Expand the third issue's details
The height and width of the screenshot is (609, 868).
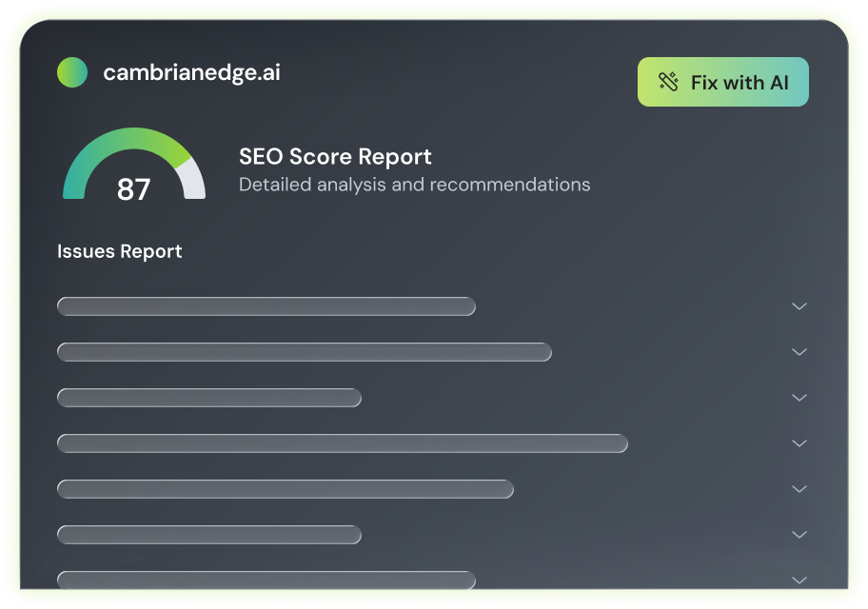click(x=798, y=398)
